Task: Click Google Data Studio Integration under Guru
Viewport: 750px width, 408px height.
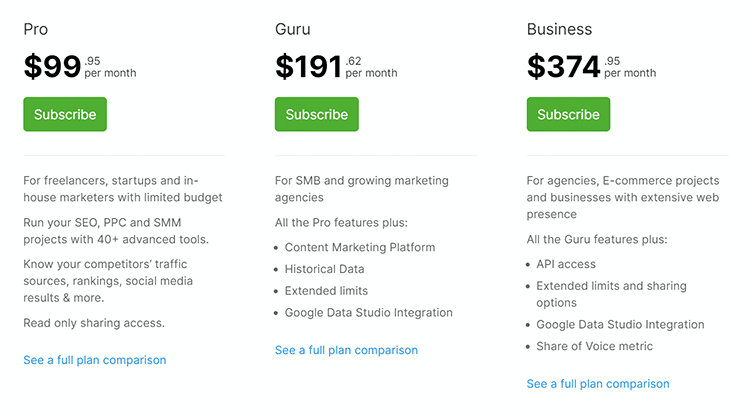Action: (368, 313)
